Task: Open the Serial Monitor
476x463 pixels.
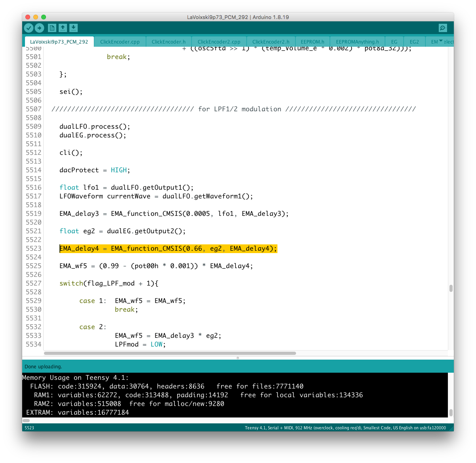Action: 443,28
